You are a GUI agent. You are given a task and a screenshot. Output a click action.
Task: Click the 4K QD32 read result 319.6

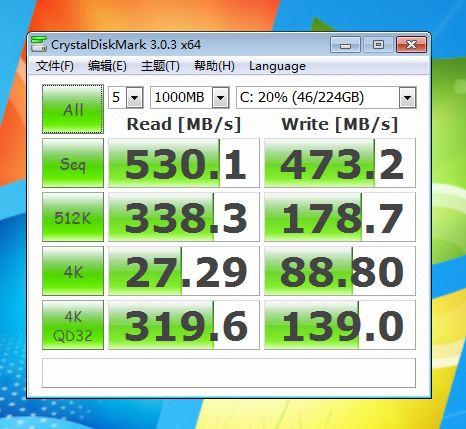point(184,325)
